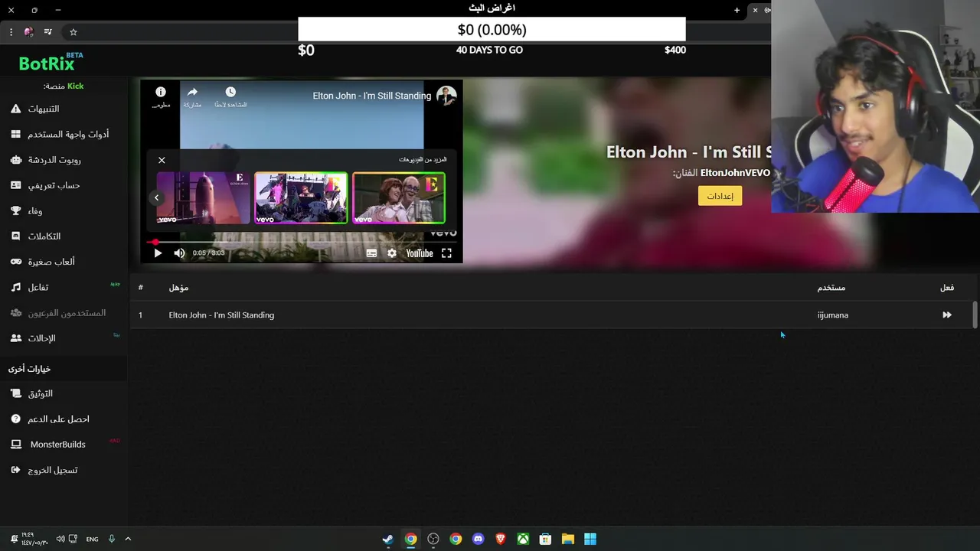The width and height of the screenshot is (980, 551).
Task: Open Xbox app from the taskbar
Action: (523, 539)
